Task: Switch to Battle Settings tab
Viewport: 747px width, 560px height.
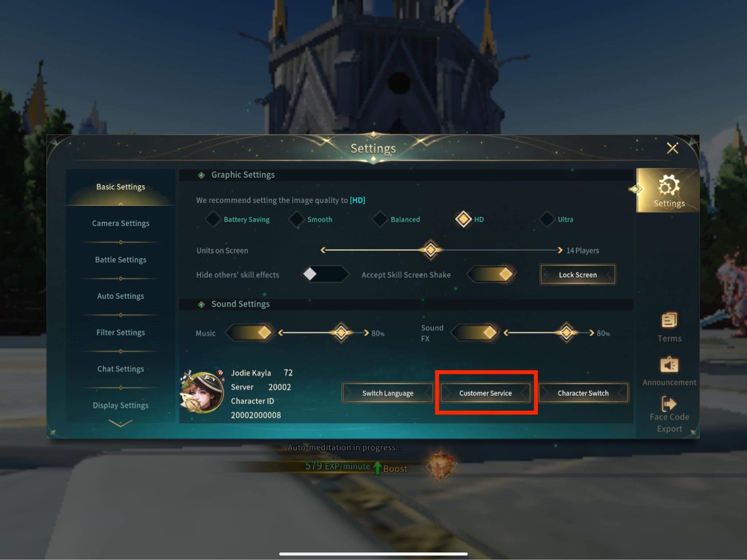Action: pos(120,260)
